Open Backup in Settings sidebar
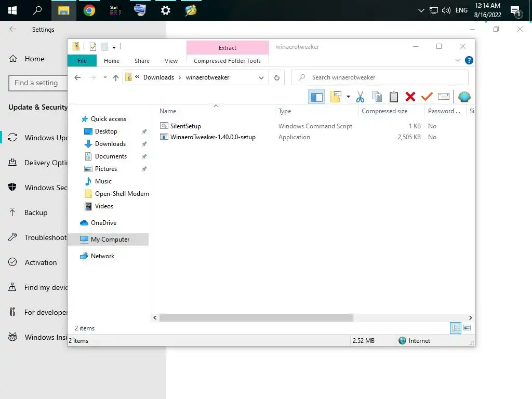 36,212
